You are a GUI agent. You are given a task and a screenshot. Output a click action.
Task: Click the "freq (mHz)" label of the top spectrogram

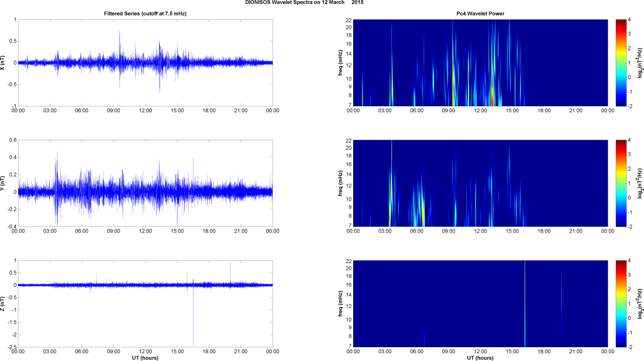point(340,63)
